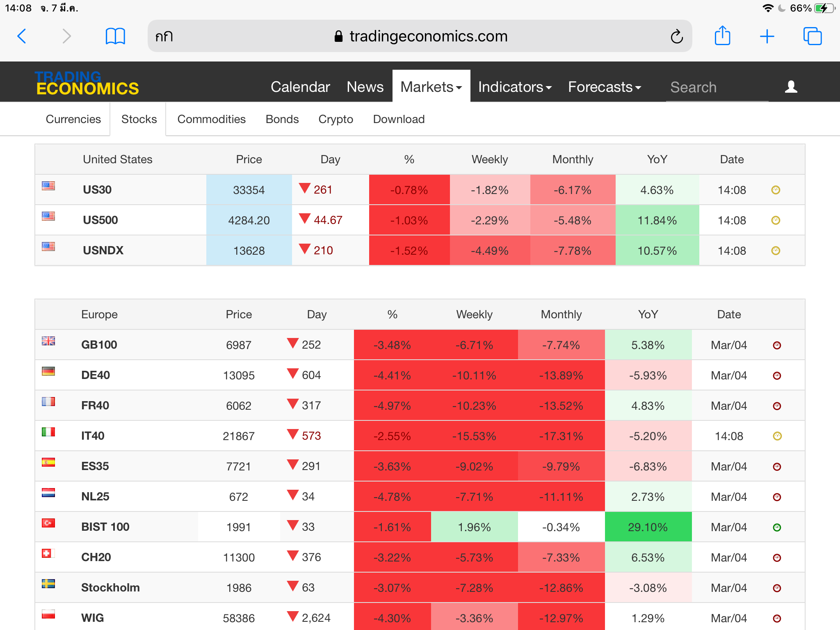The image size is (840, 630).
Task: Open the GB100 index link
Action: tap(99, 345)
